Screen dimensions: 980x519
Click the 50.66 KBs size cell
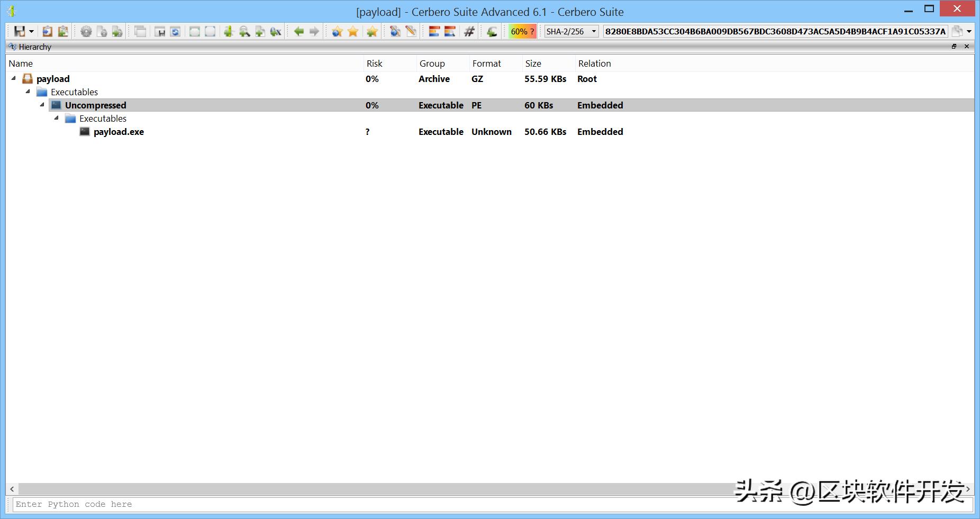[x=545, y=132]
